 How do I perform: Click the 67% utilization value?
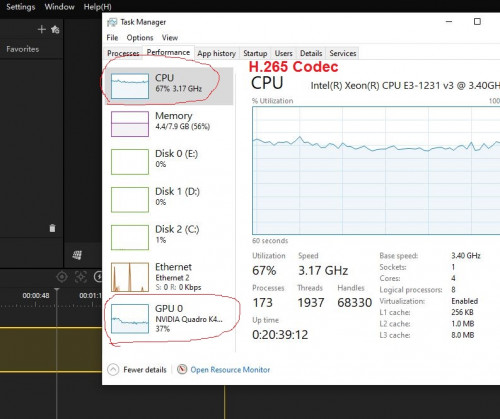point(264,270)
